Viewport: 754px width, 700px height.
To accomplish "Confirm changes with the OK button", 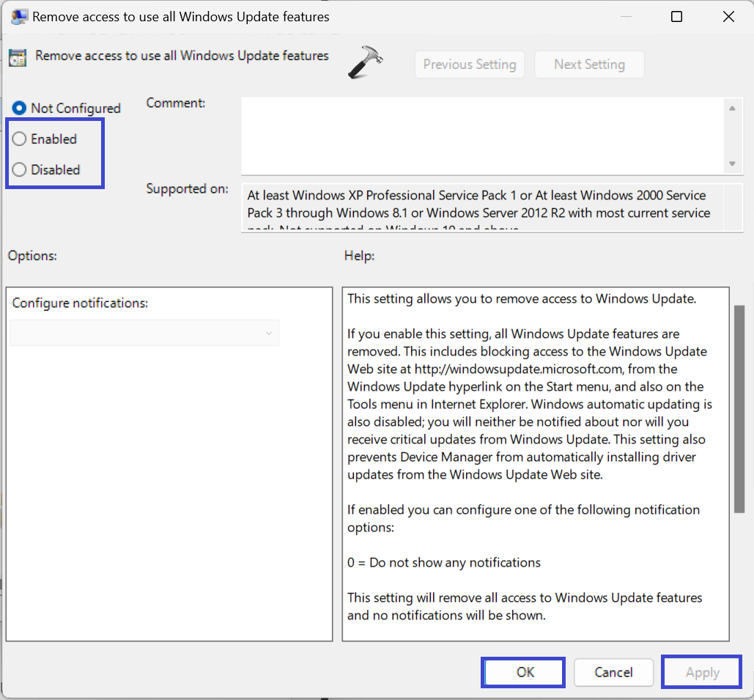I will [x=524, y=672].
